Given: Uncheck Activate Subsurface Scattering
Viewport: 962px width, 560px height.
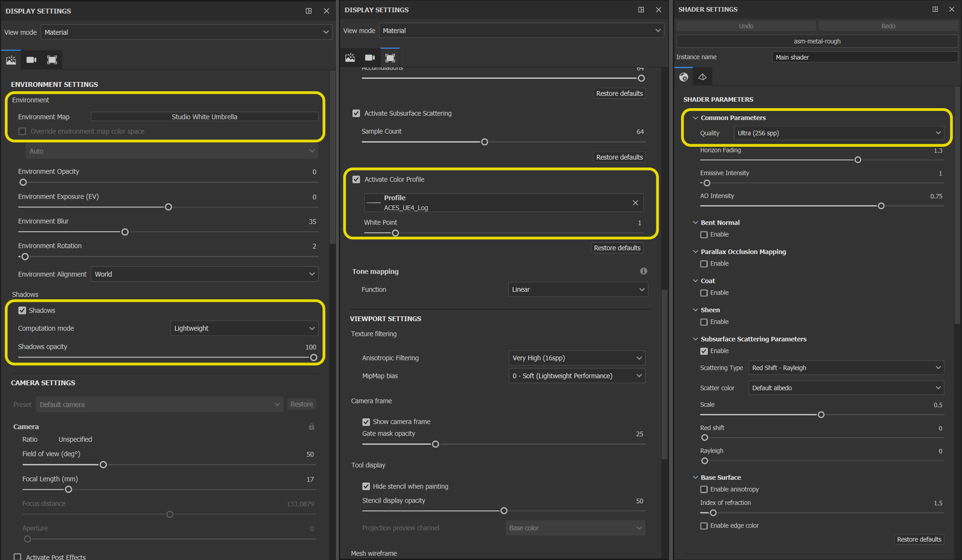Looking at the screenshot, I should (x=356, y=113).
